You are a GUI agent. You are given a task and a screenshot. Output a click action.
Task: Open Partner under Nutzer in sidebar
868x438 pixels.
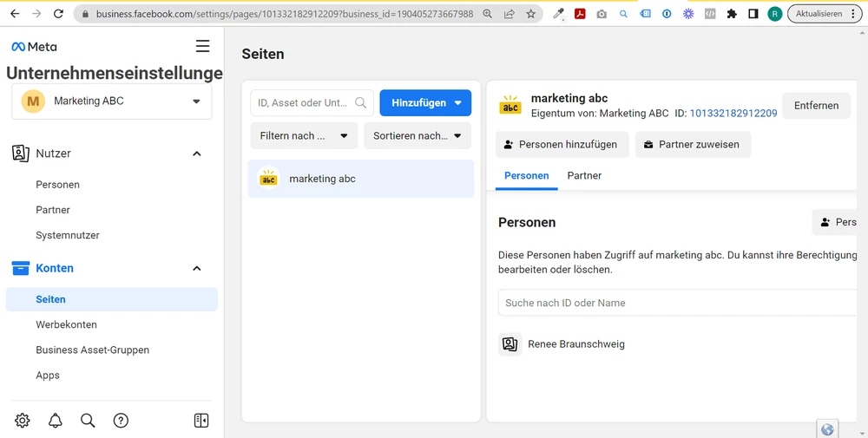coord(53,210)
